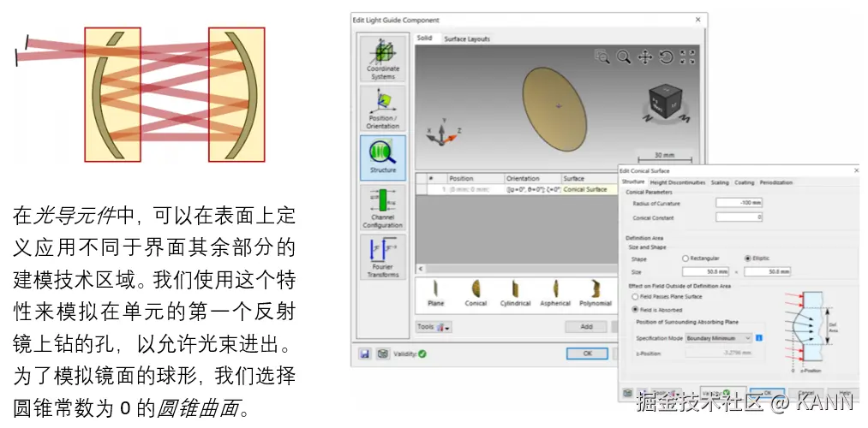Click the save icon in Light Guide dialog
The image size is (868, 428).
(x=365, y=354)
